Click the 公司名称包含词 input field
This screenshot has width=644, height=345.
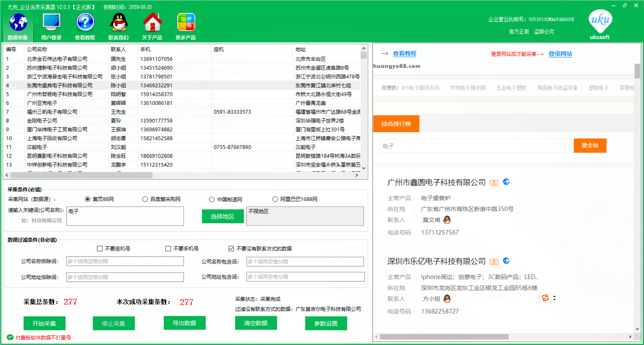point(305,261)
